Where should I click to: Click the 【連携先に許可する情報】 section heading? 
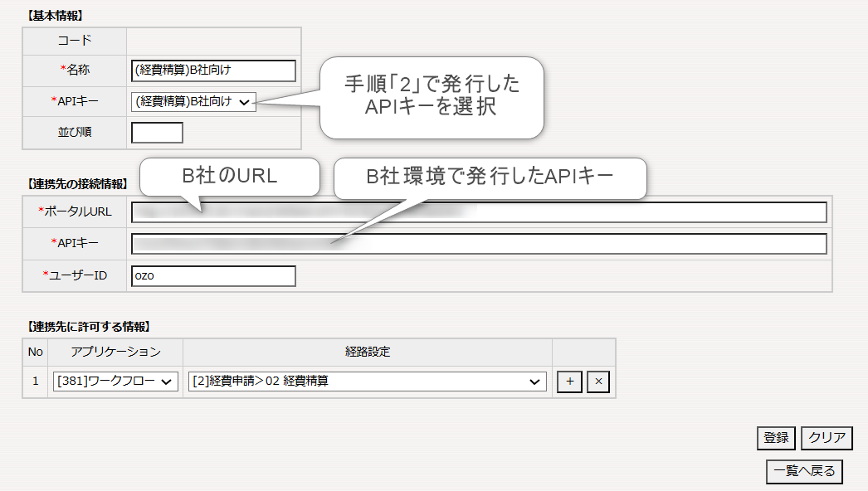pos(89,327)
